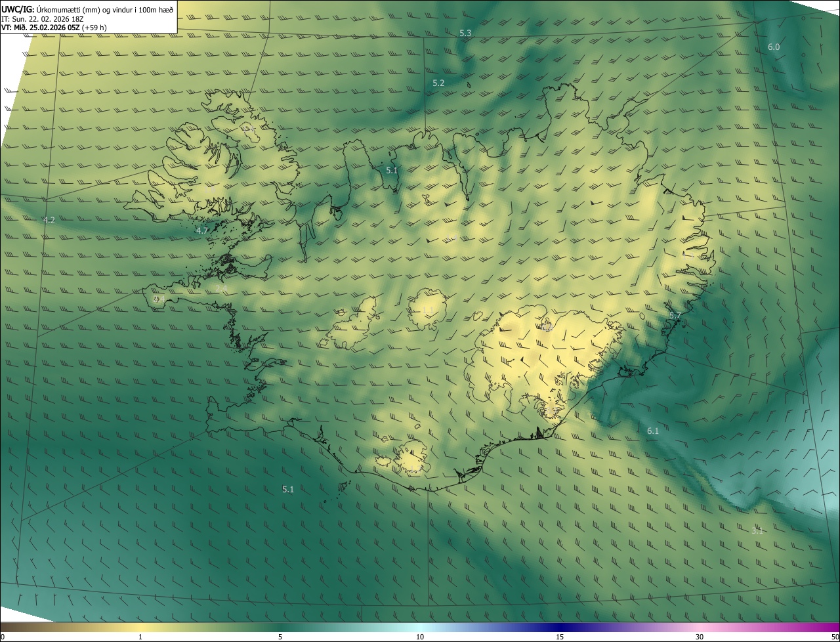The height and width of the screenshot is (642, 840).
Task: Click the 4.2 value label on map
Action: click(49, 220)
